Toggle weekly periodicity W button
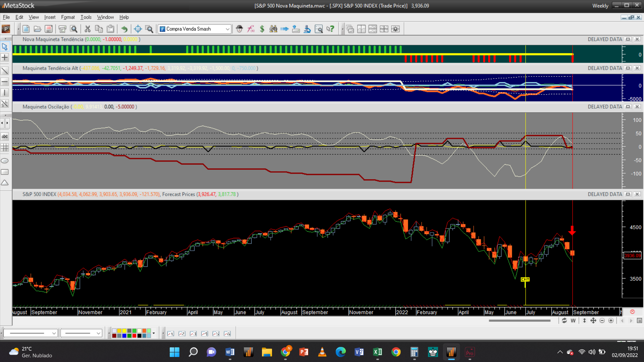 click(x=573, y=321)
